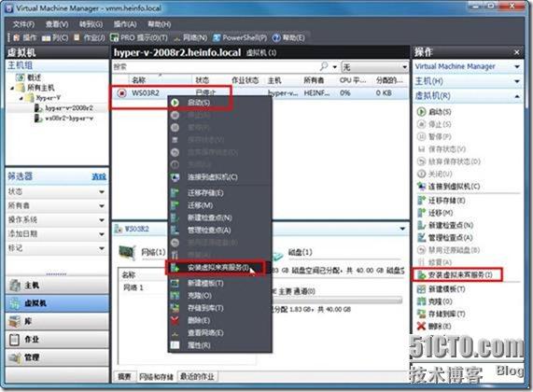Close the Actions pane with its X button

tap(517, 52)
